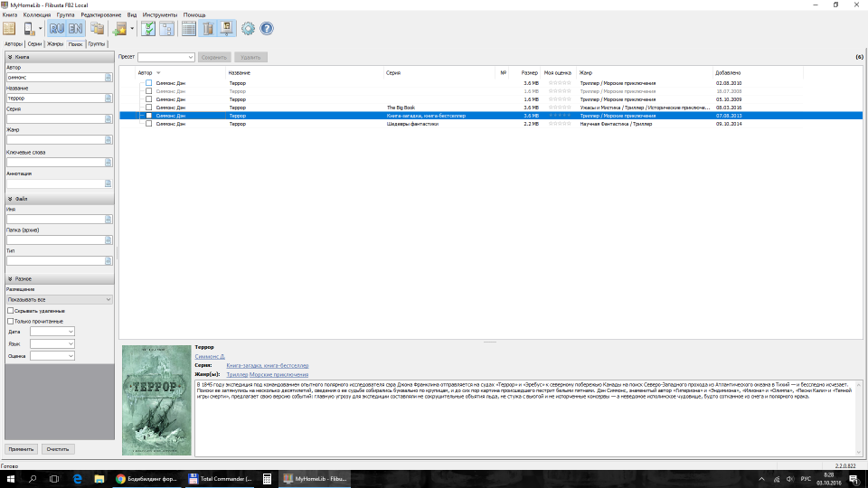This screenshot has width=868, height=488.
Task: Enable the "Только прочитанные" checkbox
Action: pos(11,321)
